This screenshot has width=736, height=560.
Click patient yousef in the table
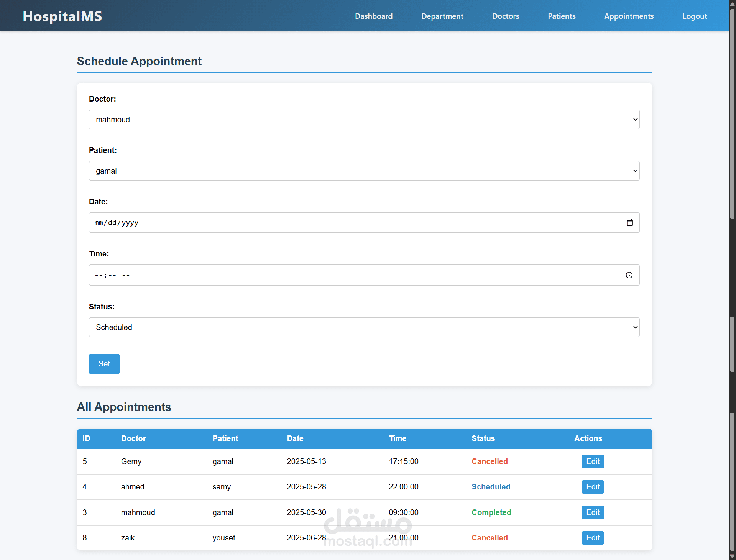(224, 538)
